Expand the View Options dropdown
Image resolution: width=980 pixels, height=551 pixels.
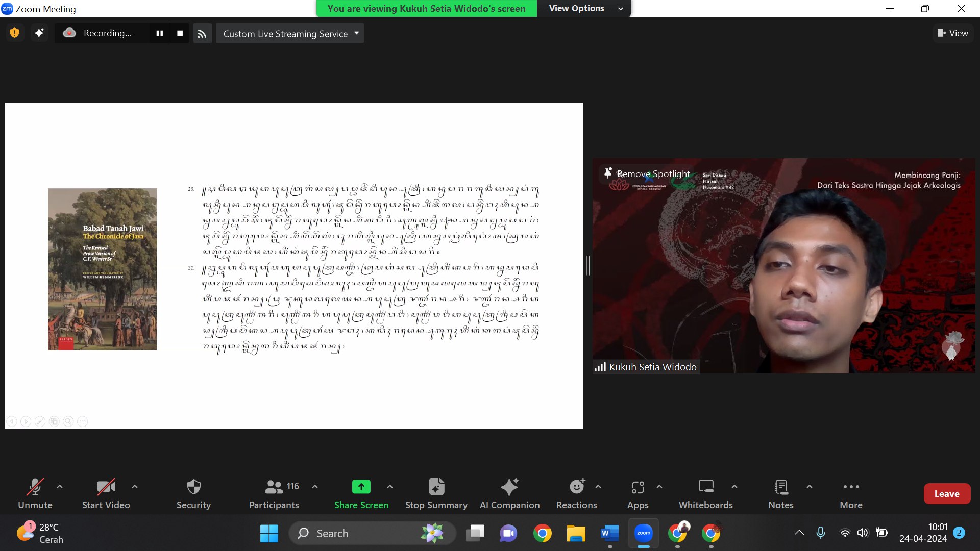pyautogui.click(x=584, y=8)
